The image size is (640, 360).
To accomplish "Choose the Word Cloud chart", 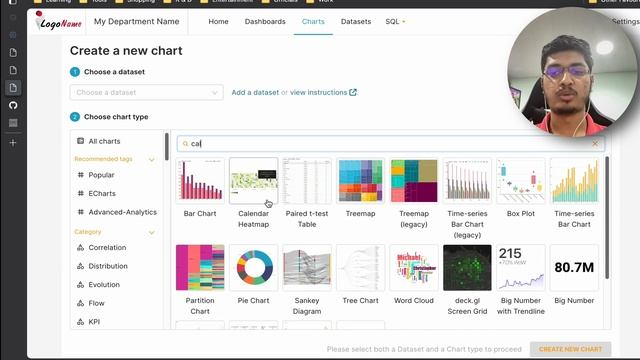I will (x=414, y=268).
